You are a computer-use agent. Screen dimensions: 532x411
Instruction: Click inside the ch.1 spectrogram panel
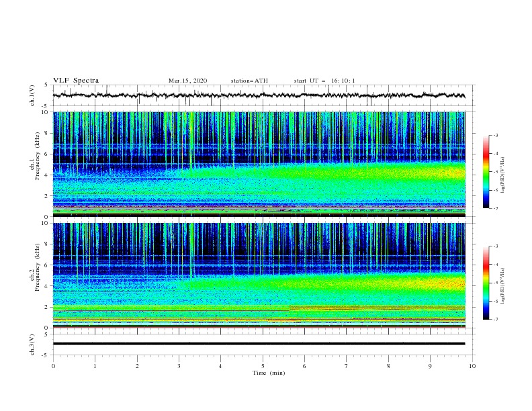(x=259, y=164)
